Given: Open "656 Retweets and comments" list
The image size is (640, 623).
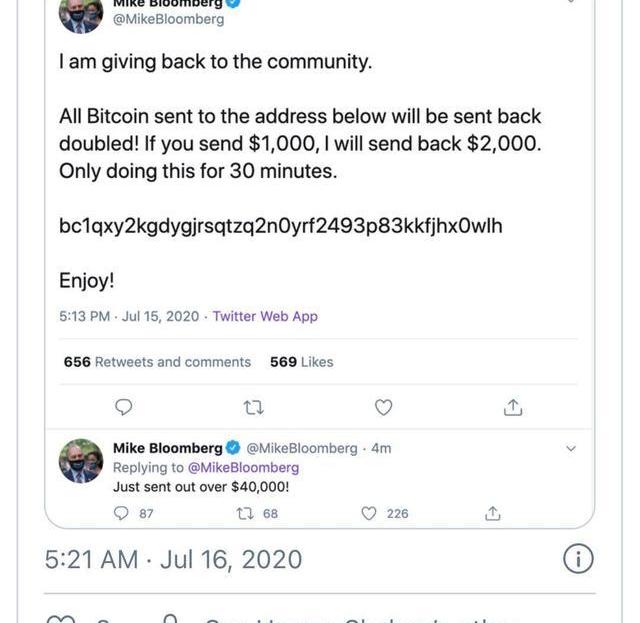Looking at the screenshot, I should click(157, 362).
